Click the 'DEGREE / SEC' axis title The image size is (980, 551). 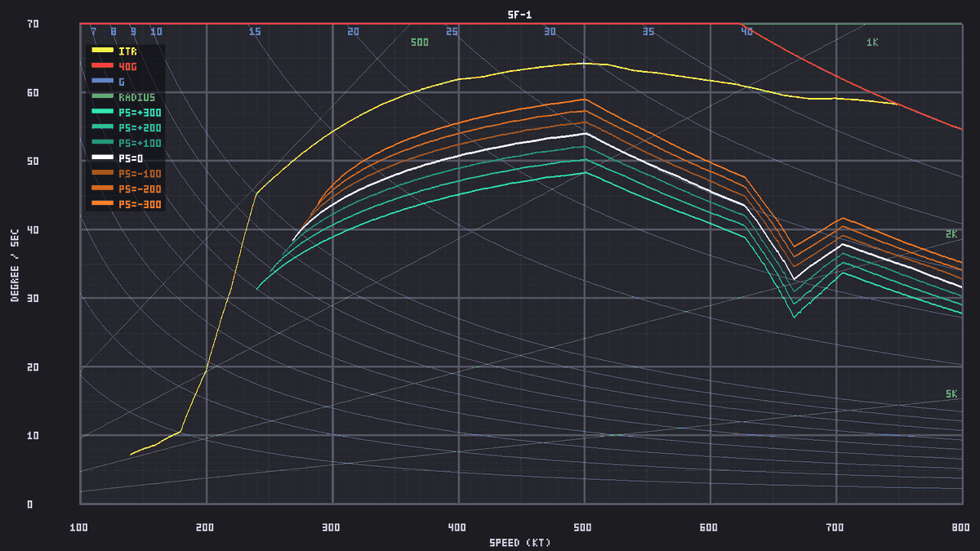(15, 264)
